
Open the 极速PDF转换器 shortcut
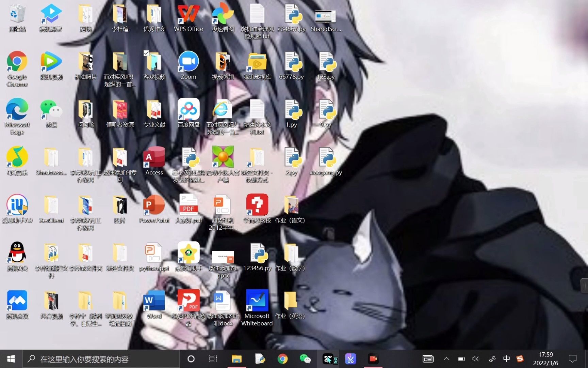(x=189, y=308)
